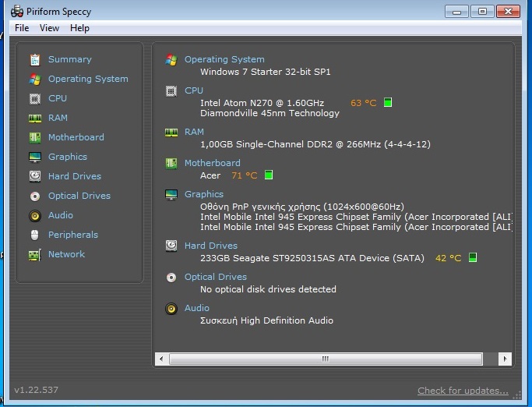Click CPU heading in summary panel
Screen dimensions: 532x407
(x=194, y=90)
